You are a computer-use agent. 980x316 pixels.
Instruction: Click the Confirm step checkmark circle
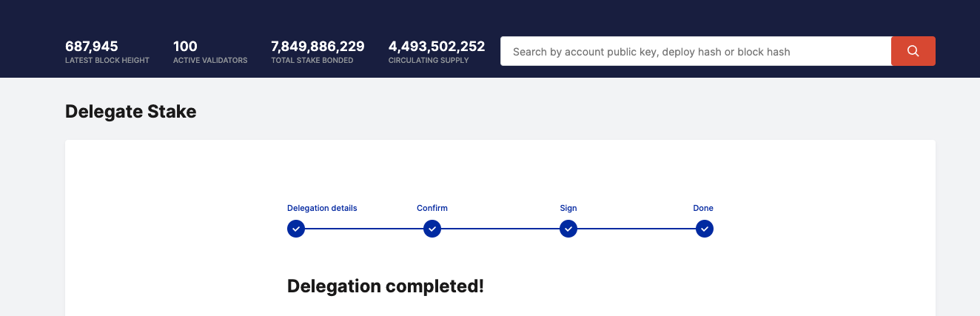432,229
